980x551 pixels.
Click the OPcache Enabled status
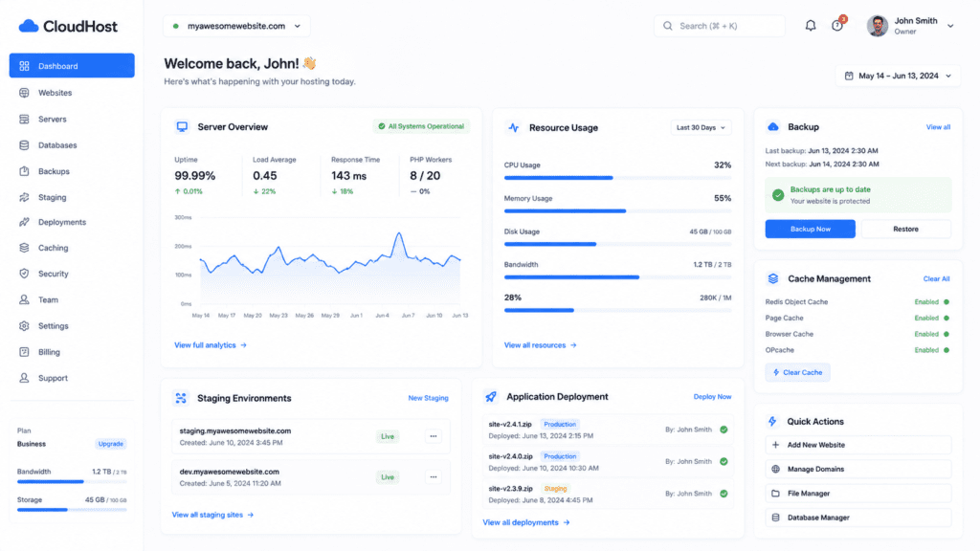point(932,350)
